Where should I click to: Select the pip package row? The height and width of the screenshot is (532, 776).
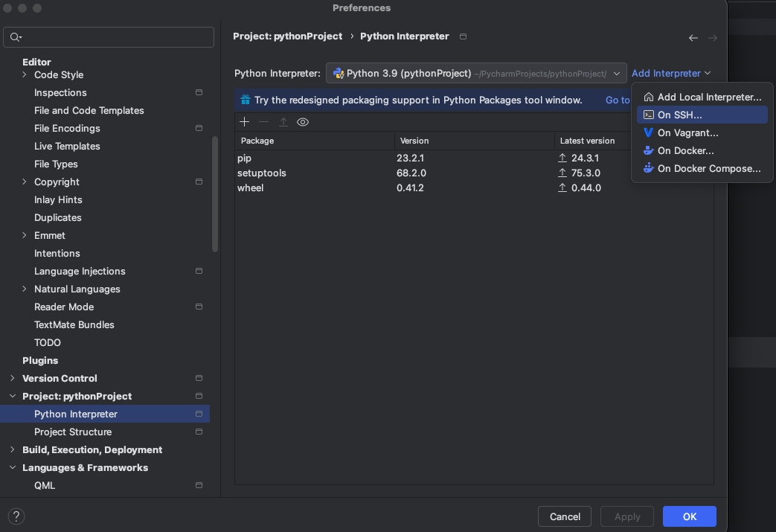click(474, 158)
